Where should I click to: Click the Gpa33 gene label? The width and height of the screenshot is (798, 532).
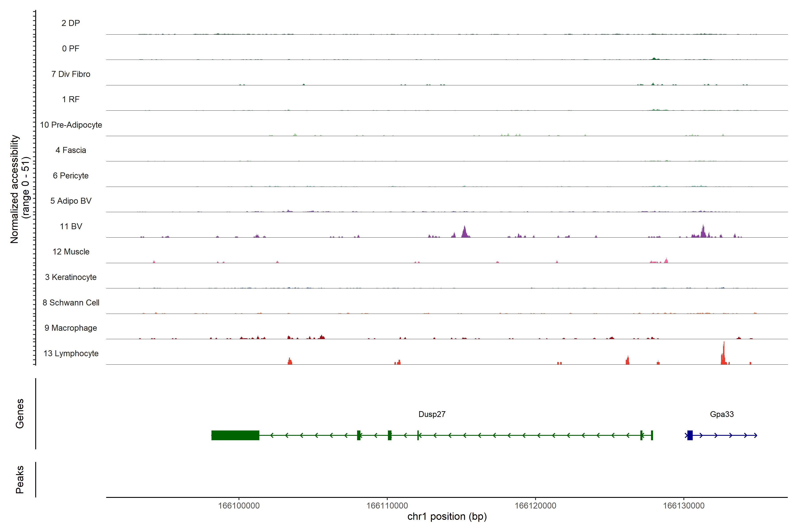tap(722, 414)
